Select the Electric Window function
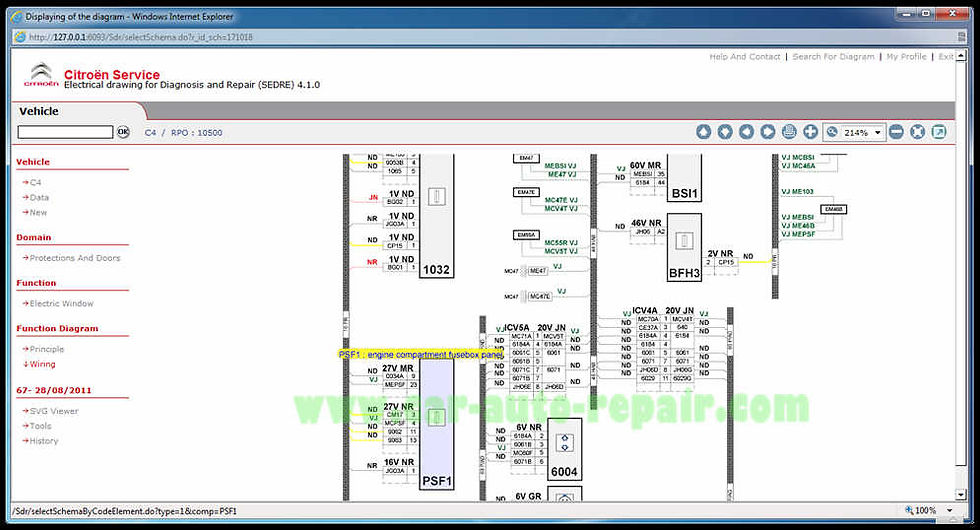The height and width of the screenshot is (530, 980). (61, 303)
